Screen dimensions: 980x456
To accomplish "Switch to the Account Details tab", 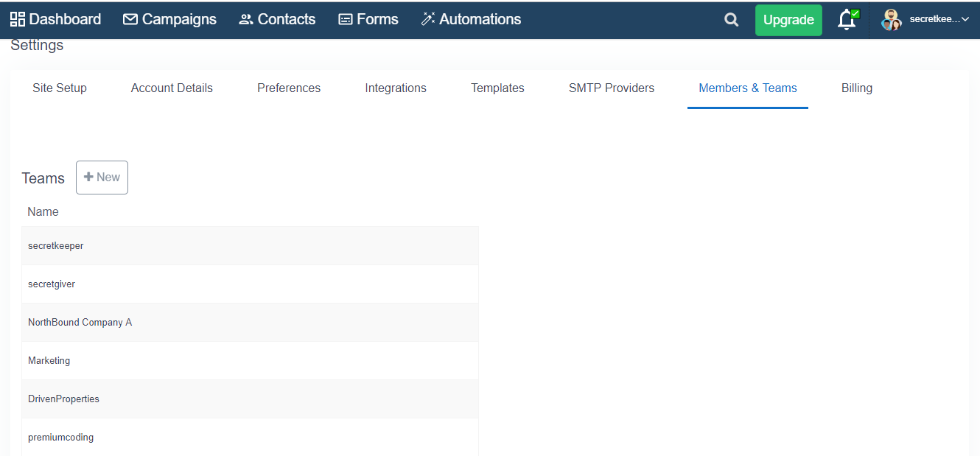I will [x=172, y=88].
